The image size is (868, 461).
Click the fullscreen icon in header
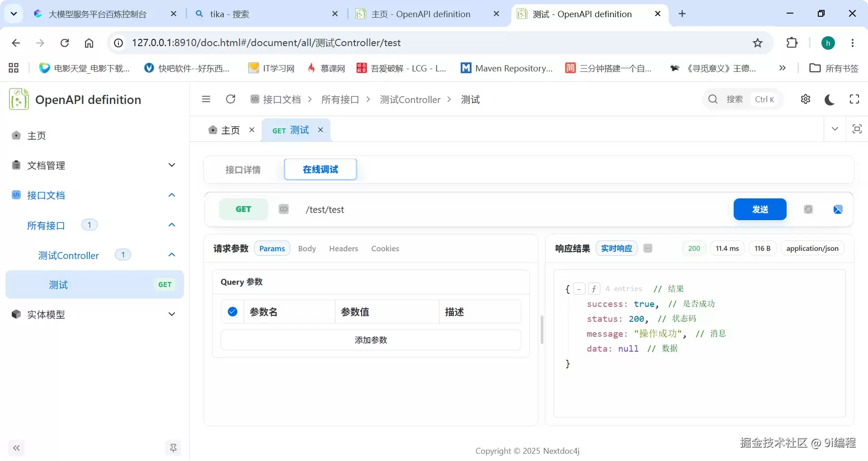tap(854, 99)
